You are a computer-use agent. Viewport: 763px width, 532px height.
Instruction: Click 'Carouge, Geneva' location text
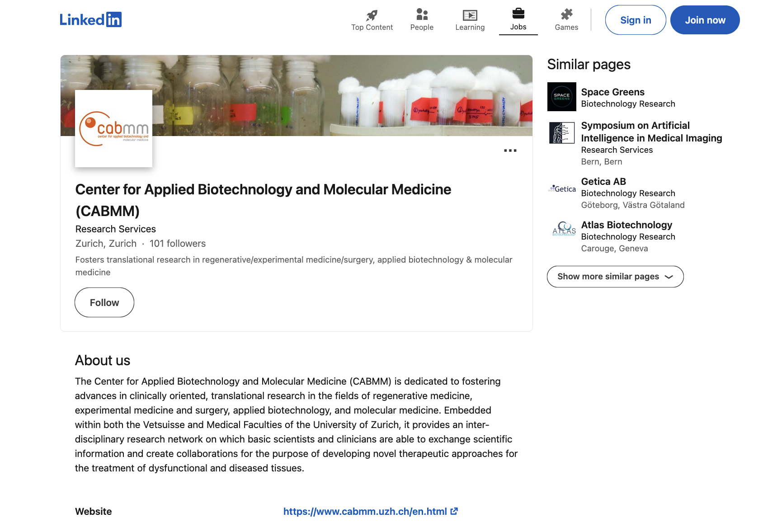[614, 248]
